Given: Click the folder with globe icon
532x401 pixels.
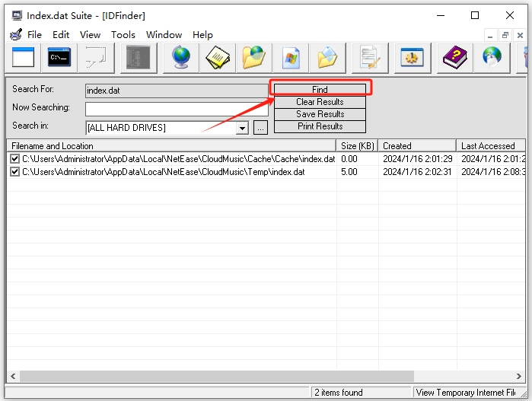Looking at the screenshot, I should pos(254,58).
